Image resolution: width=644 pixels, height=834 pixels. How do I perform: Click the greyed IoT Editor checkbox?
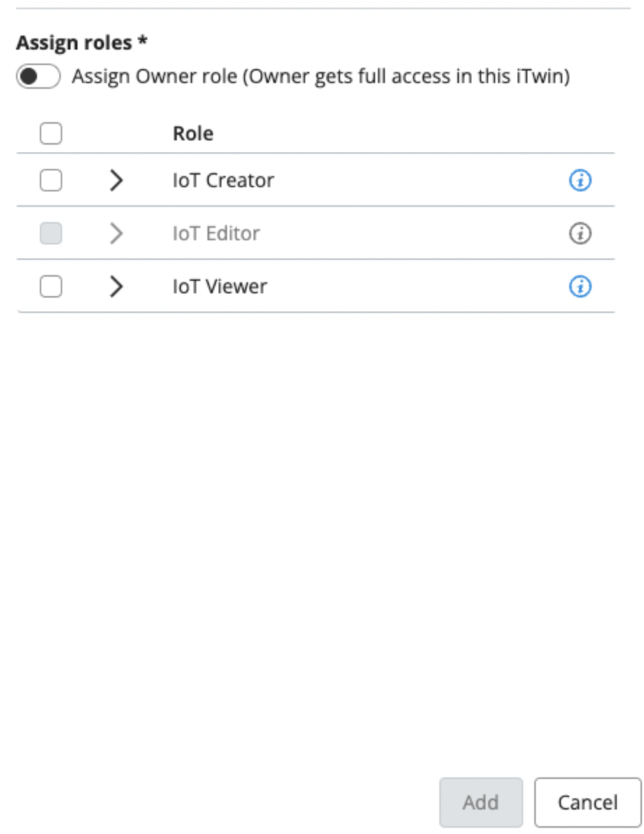(50, 233)
